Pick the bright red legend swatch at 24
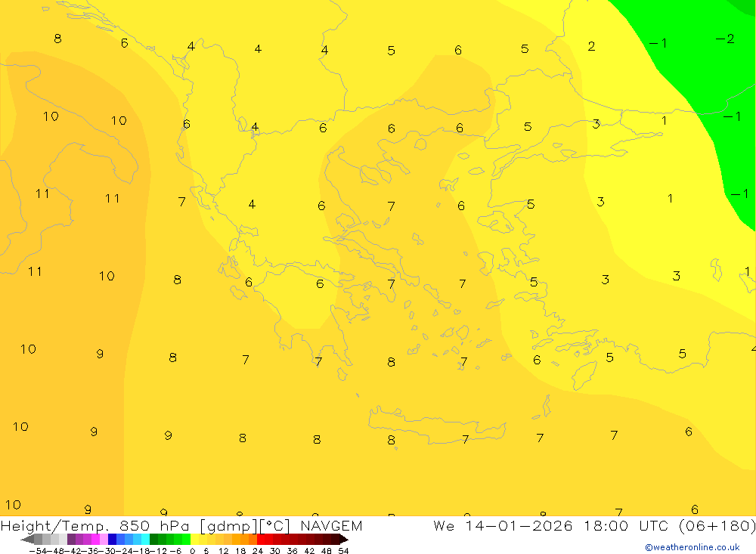The image size is (756, 554). coord(261,539)
